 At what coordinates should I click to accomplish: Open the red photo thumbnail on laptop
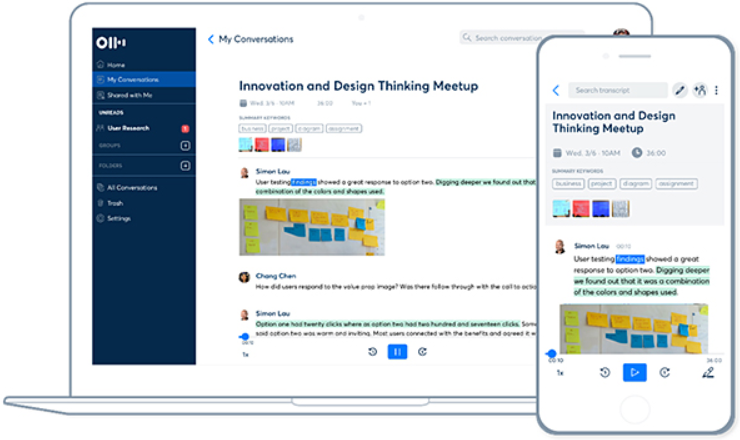point(262,144)
